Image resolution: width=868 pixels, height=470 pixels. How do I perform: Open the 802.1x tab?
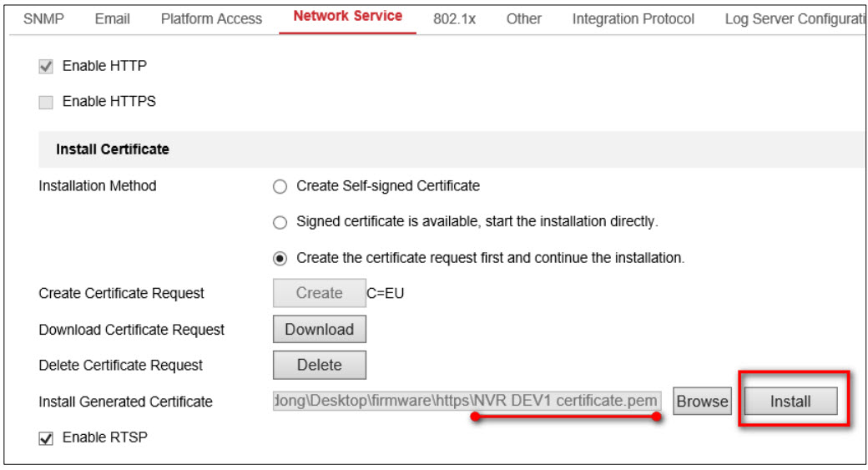(x=454, y=18)
